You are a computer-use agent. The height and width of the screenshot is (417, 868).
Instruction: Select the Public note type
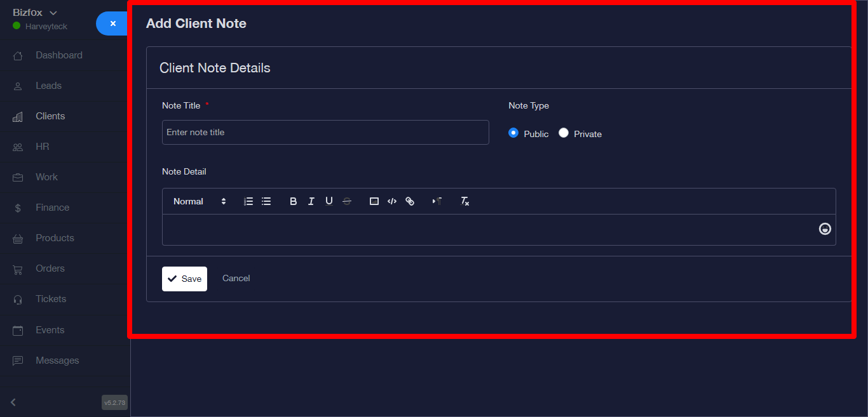(x=513, y=133)
